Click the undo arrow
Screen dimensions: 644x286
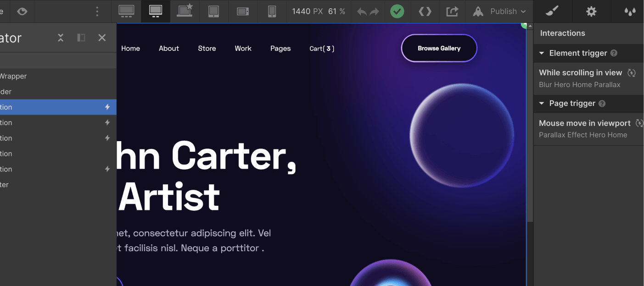[x=362, y=12]
